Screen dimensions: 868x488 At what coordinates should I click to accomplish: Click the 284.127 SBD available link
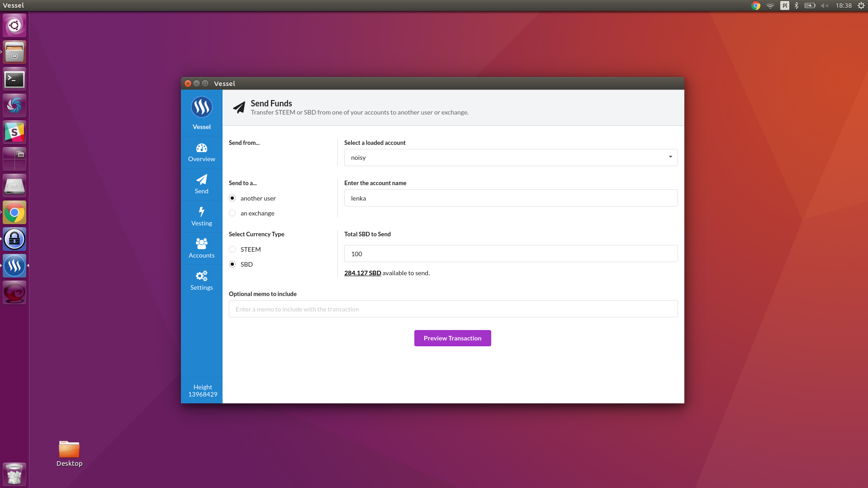tap(363, 273)
